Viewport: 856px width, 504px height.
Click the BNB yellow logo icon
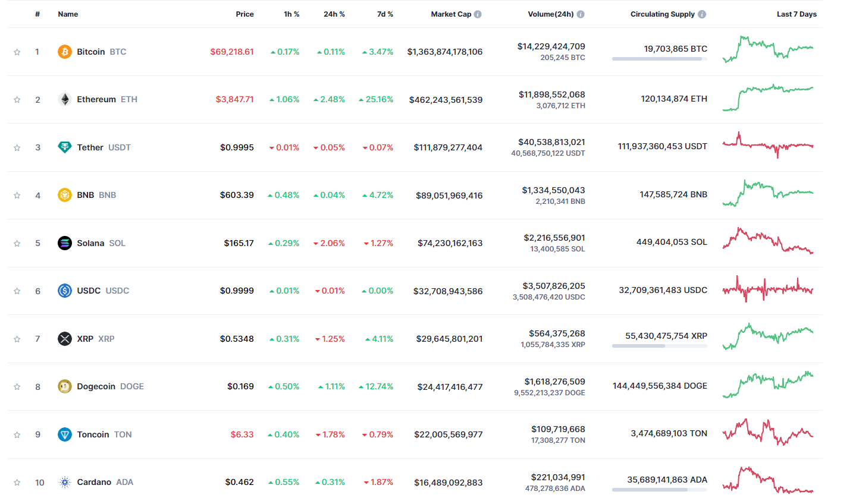[x=65, y=195]
